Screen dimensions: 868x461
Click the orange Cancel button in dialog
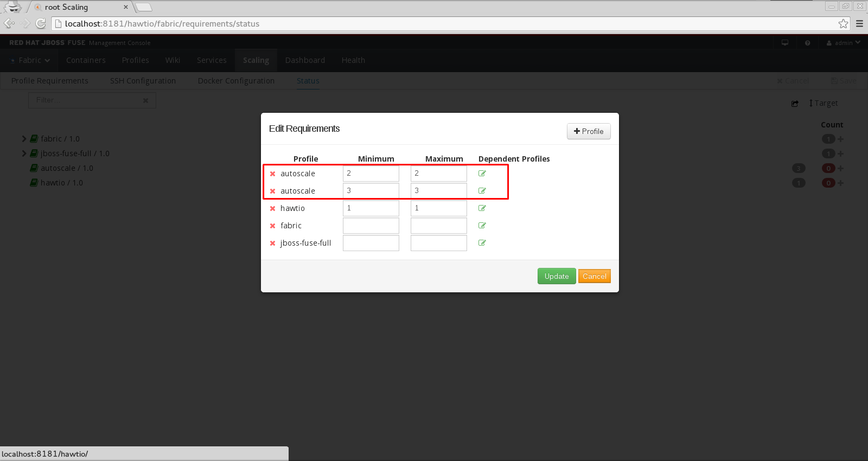pos(595,276)
